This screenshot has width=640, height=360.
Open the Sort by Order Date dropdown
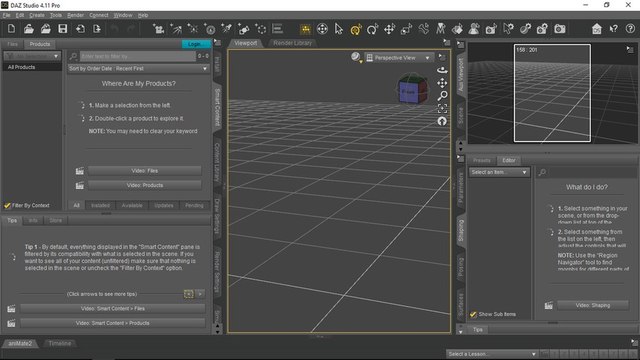(138, 69)
